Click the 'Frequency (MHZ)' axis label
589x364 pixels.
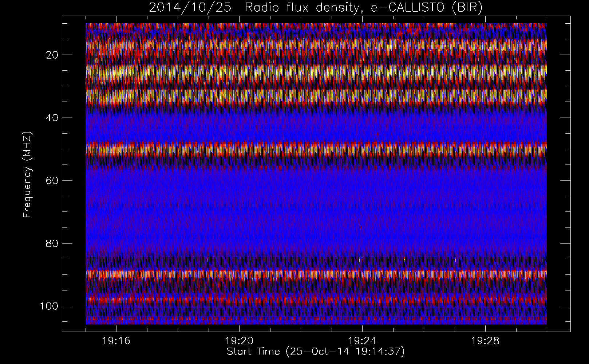[x=27, y=174]
